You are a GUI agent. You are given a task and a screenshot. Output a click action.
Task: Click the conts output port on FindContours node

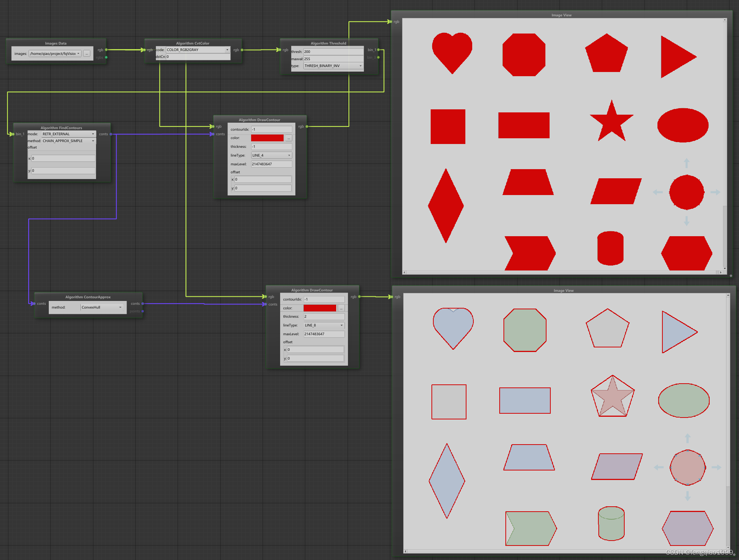[111, 134]
